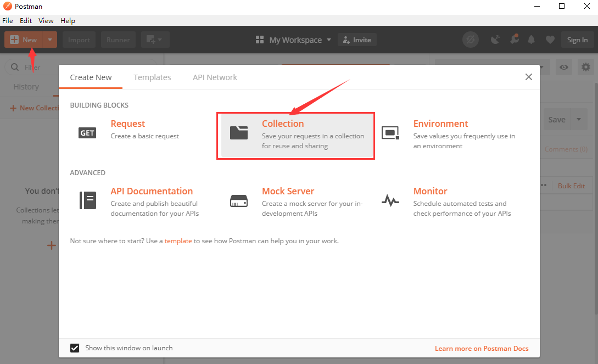
Task: Click the Bulk Edit link
Action: 571,186
